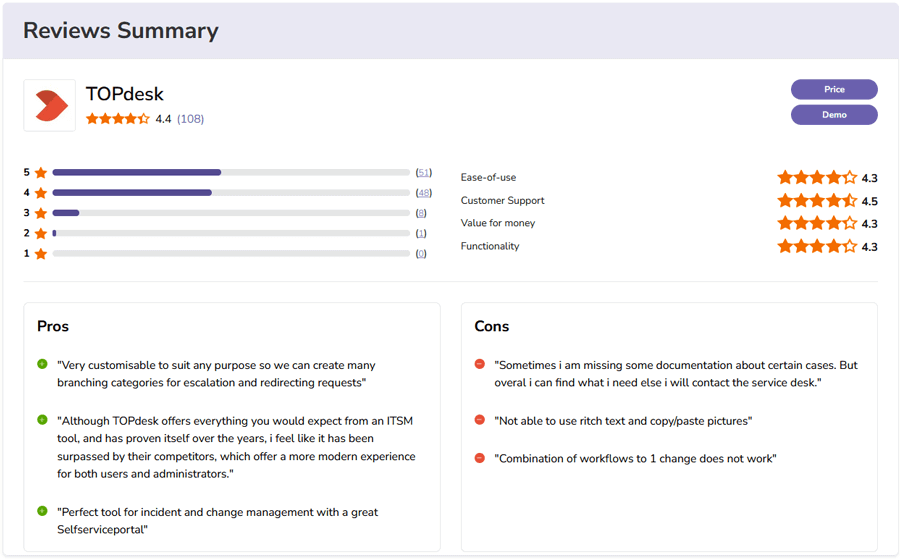Click the Functionality star rating
This screenshot has height=559, width=900.
click(x=817, y=247)
